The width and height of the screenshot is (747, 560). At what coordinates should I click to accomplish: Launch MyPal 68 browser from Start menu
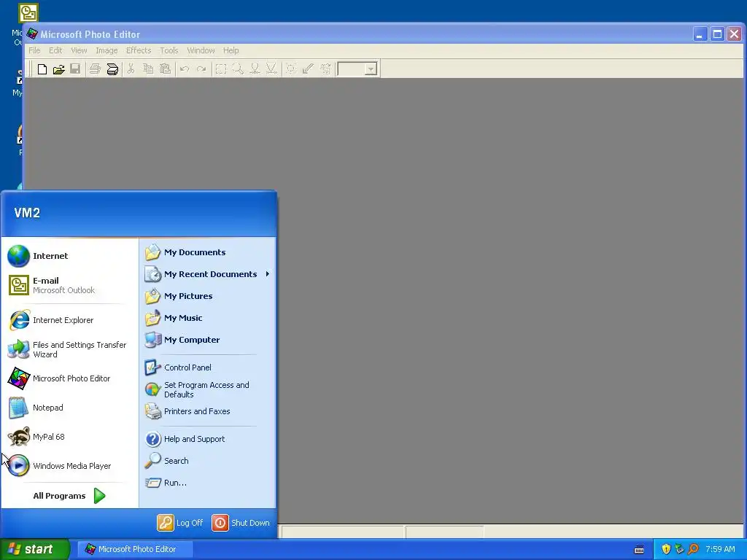[69, 437]
